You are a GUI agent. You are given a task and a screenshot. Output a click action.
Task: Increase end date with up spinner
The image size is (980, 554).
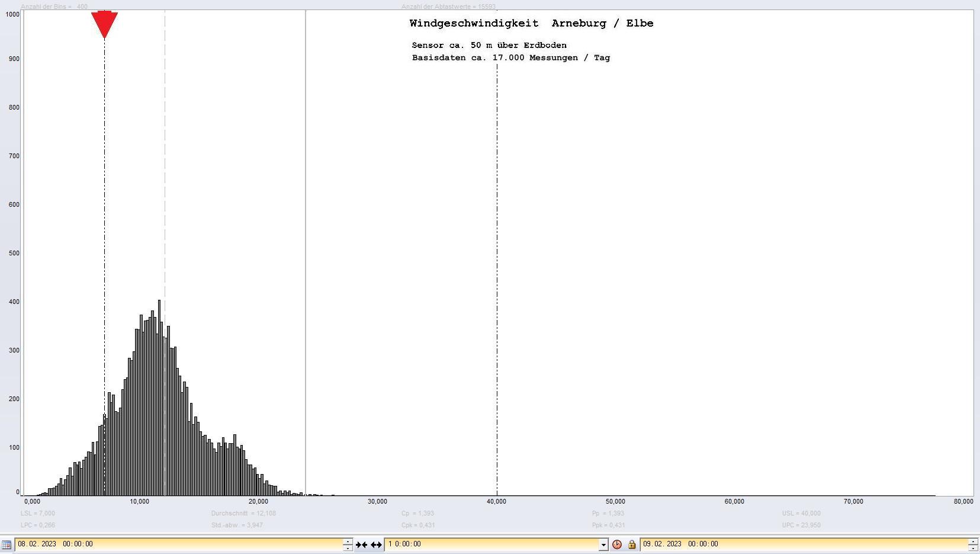pyautogui.click(x=972, y=541)
